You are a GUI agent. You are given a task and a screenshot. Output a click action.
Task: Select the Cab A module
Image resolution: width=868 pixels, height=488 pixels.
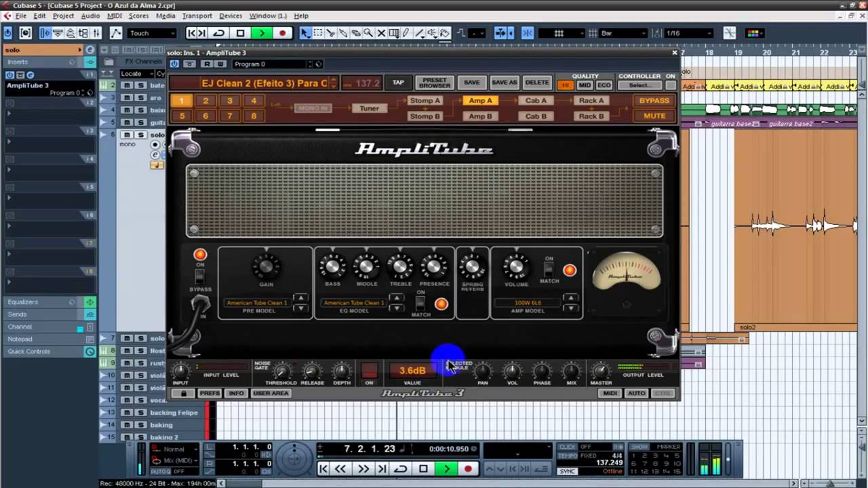click(x=536, y=100)
